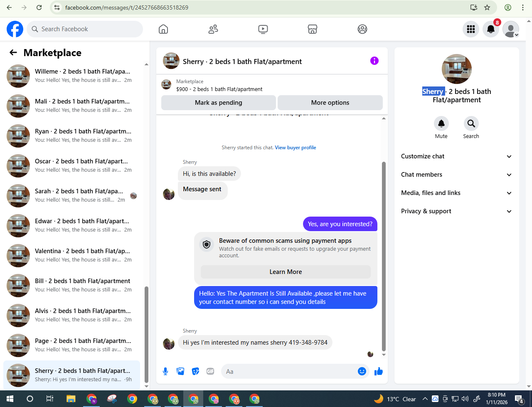Click the chat messages scrollbar thumb
Viewport: 532px width, 407px height.
pos(384,256)
